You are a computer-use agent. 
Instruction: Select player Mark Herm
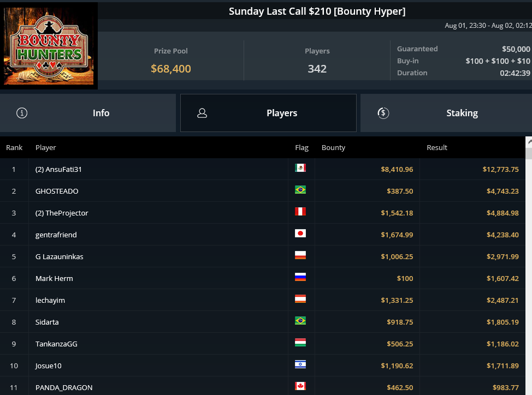(54, 278)
